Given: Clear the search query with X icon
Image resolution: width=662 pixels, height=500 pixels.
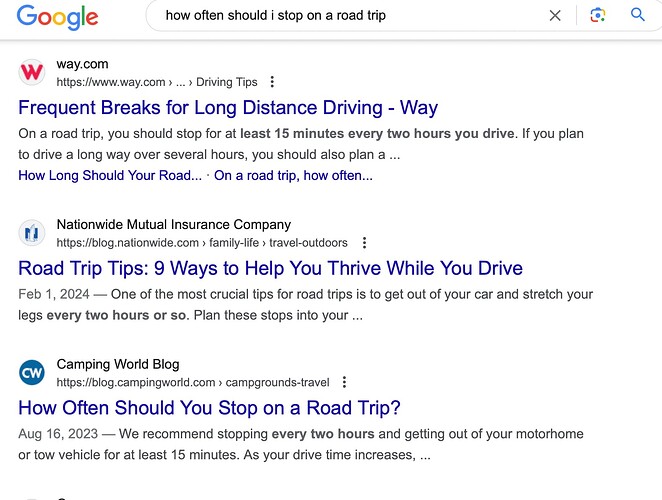Looking at the screenshot, I should (x=555, y=15).
